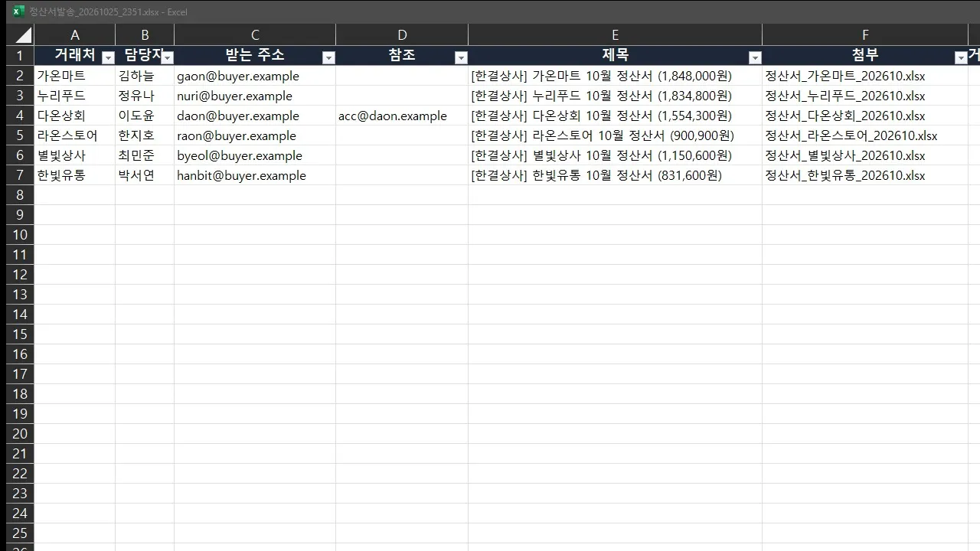Click attachment 정산서_별빛상사_202610.xlsx cell

(865, 155)
